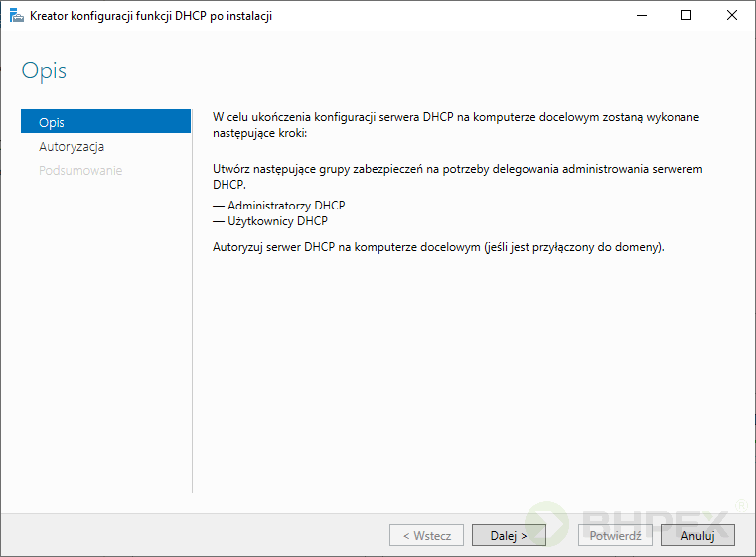Cancel the wizard with Anuluj
This screenshot has height=557, width=756.
coord(697,535)
